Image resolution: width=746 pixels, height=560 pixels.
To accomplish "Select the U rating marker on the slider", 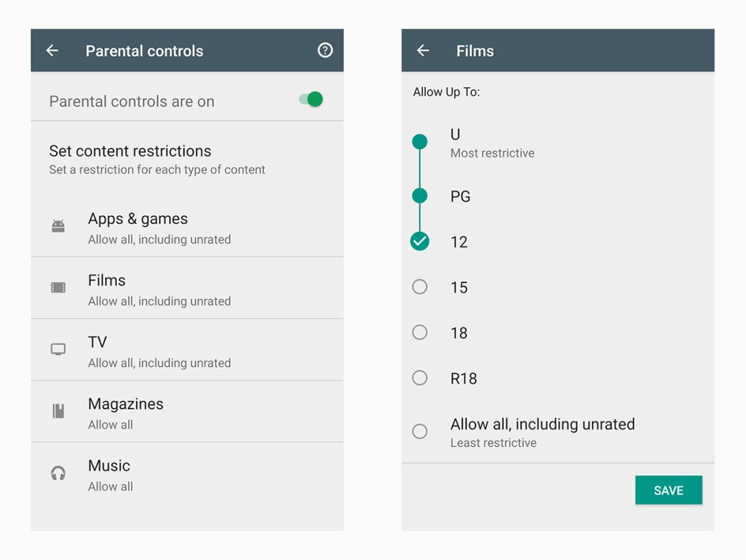I will pyautogui.click(x=419, y=141).
